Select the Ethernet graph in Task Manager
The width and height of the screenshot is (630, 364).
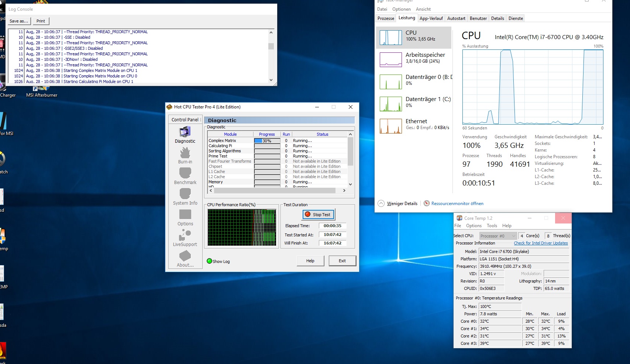click(391, 126)
